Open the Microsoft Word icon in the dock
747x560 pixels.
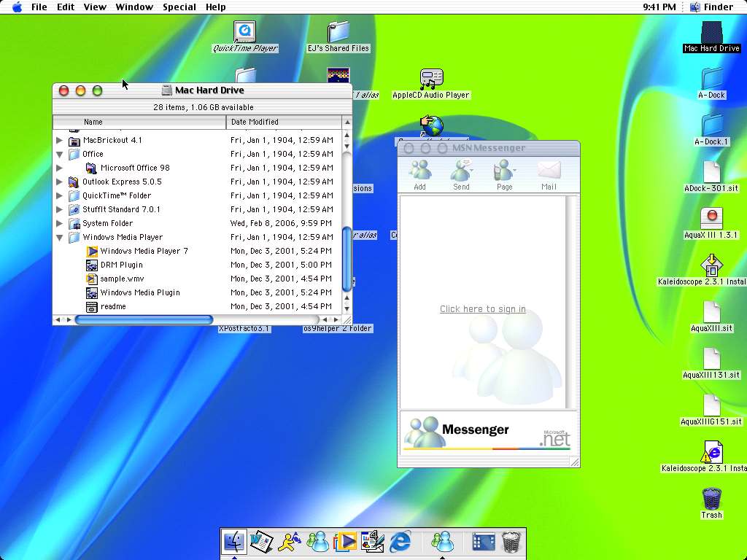tap(260, 541)
